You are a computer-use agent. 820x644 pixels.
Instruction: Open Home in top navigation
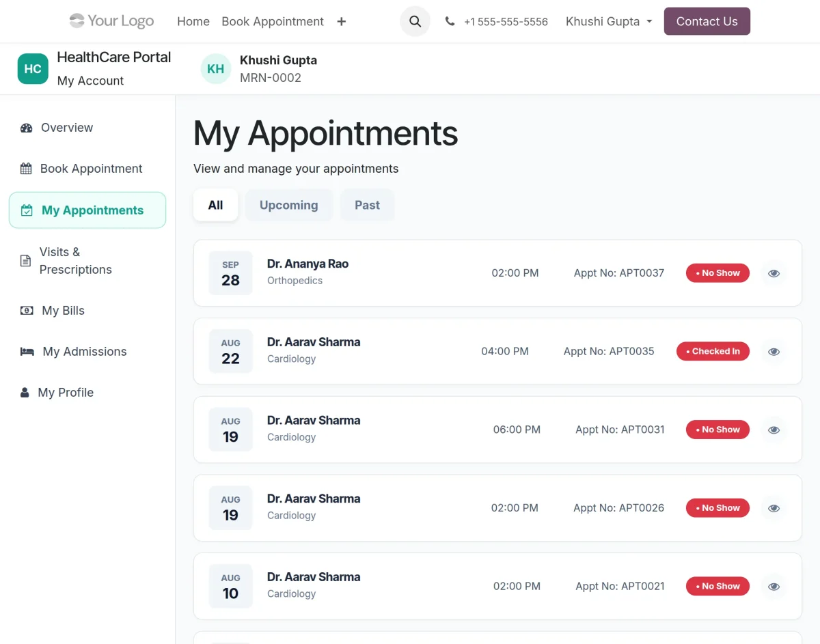[193, 21]
